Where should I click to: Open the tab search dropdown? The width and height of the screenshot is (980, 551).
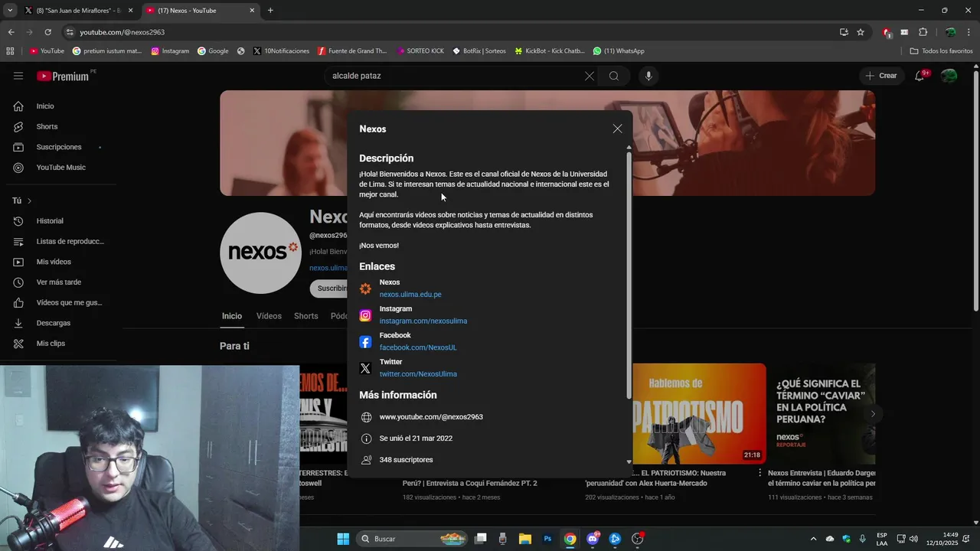(9, 11)
